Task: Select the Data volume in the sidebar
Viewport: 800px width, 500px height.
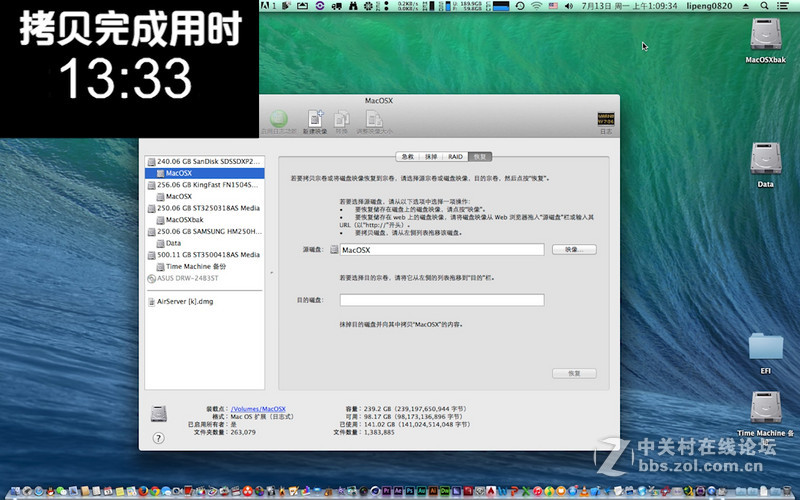Action: [205, 243]
